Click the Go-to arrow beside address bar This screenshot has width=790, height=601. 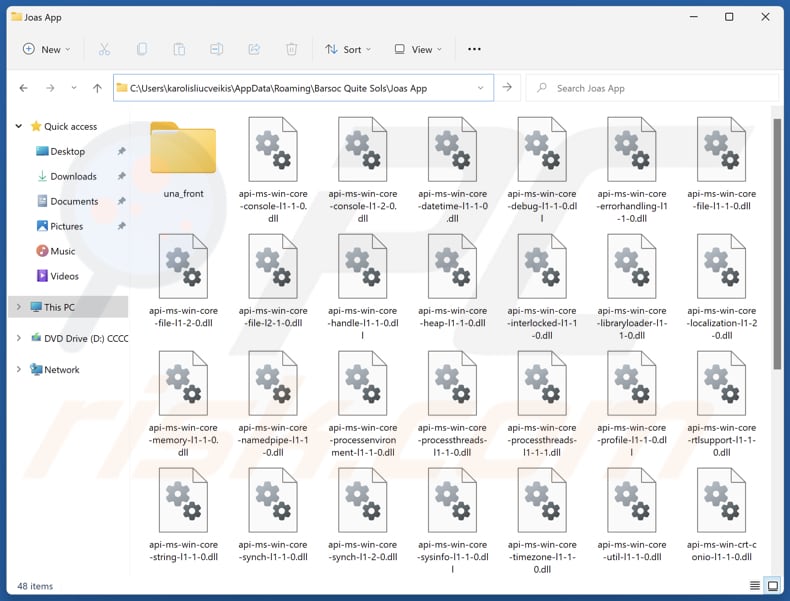[x=507, y=88]
